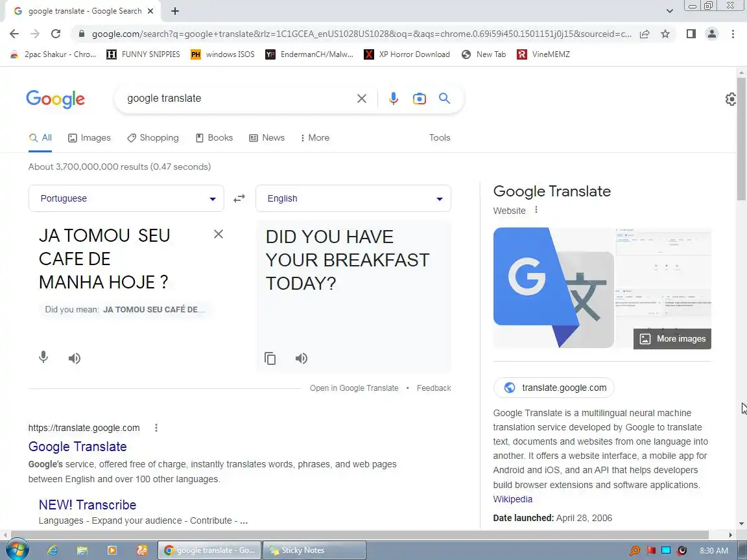Clear the Portuguese source text
Image resolution: width=747 pixels, height=560 pixels.
click(218, 234)
